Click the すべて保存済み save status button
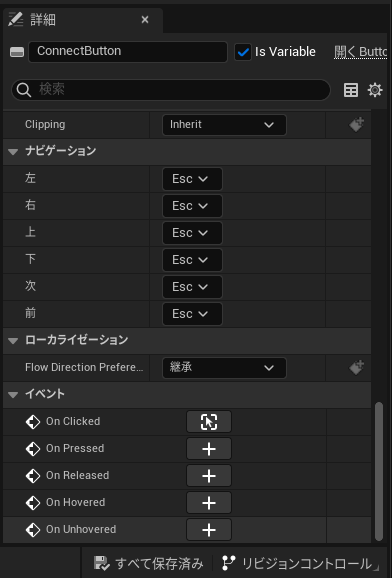 coord(148,563)
